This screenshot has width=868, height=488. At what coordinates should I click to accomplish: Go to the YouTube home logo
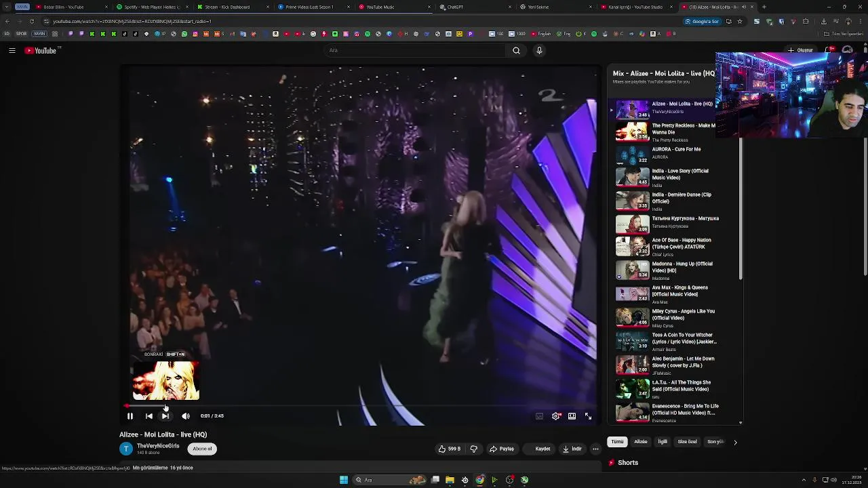(x=42, y=50)
